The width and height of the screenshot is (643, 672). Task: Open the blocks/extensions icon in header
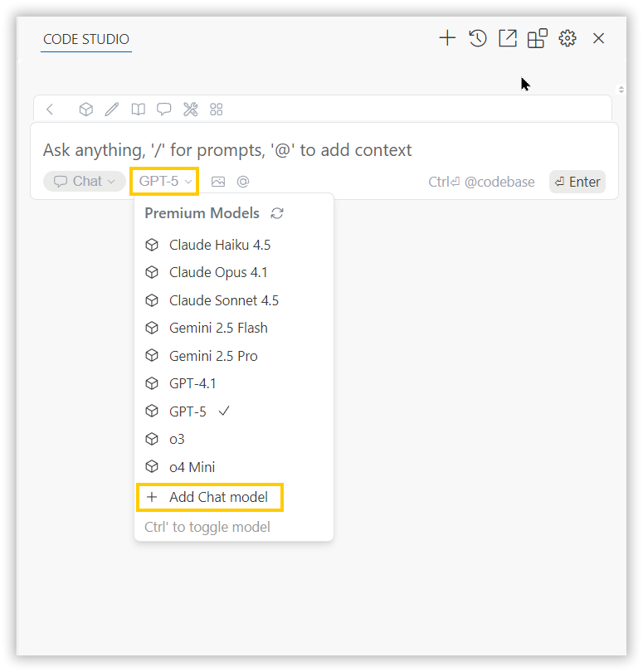(538, 38)
